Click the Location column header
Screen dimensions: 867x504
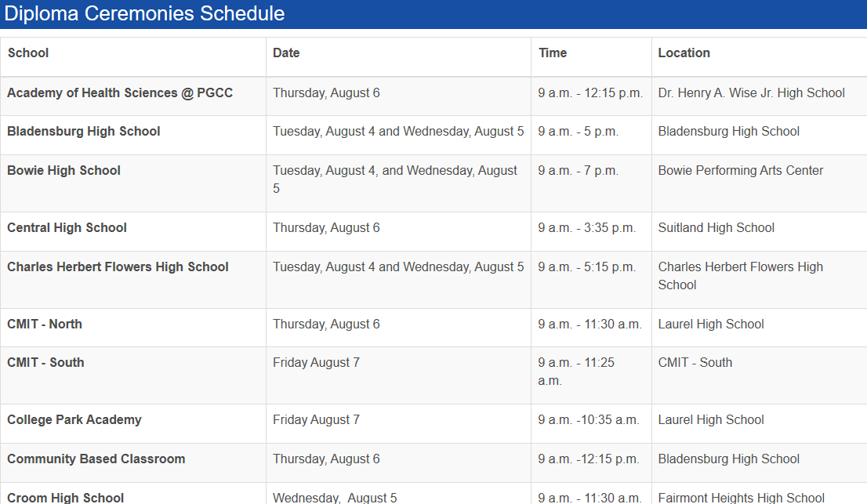pyautogui.click(x=684, y=53)
